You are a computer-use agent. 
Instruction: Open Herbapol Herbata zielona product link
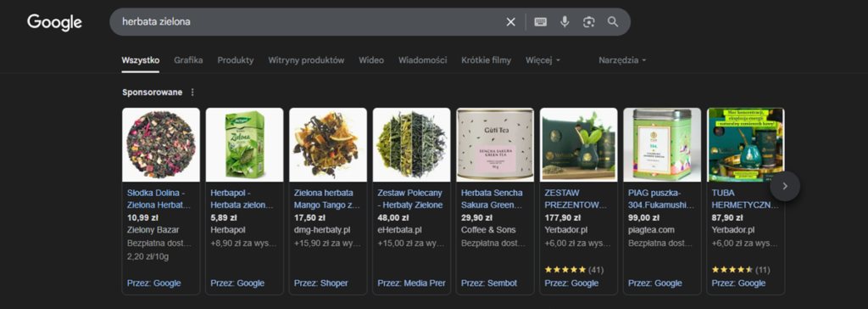point(242,199)
